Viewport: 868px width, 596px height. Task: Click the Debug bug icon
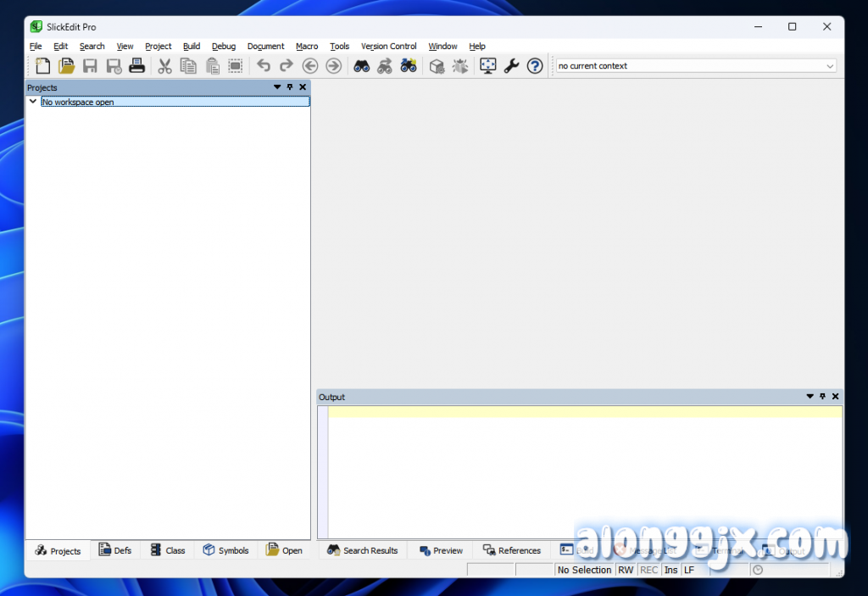tap(460, 66)
